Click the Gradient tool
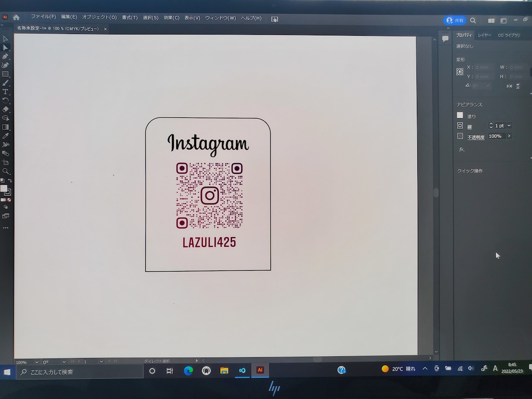Screen dimensions: 532x399 [5, 127]
